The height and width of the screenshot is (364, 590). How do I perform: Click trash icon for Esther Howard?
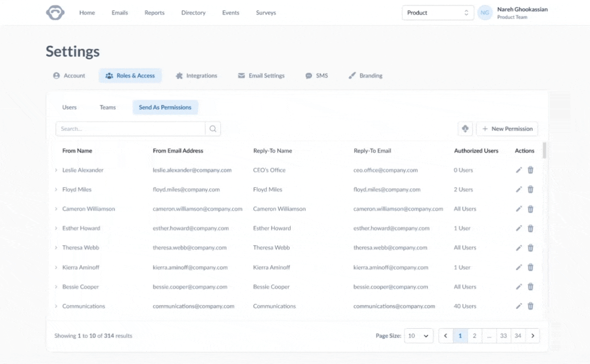pos(530,229)
